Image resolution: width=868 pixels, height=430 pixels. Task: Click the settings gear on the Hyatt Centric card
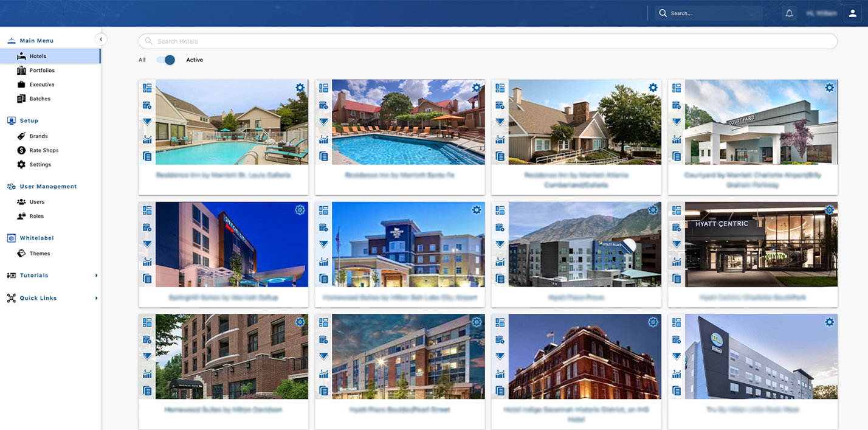point(830,210)
